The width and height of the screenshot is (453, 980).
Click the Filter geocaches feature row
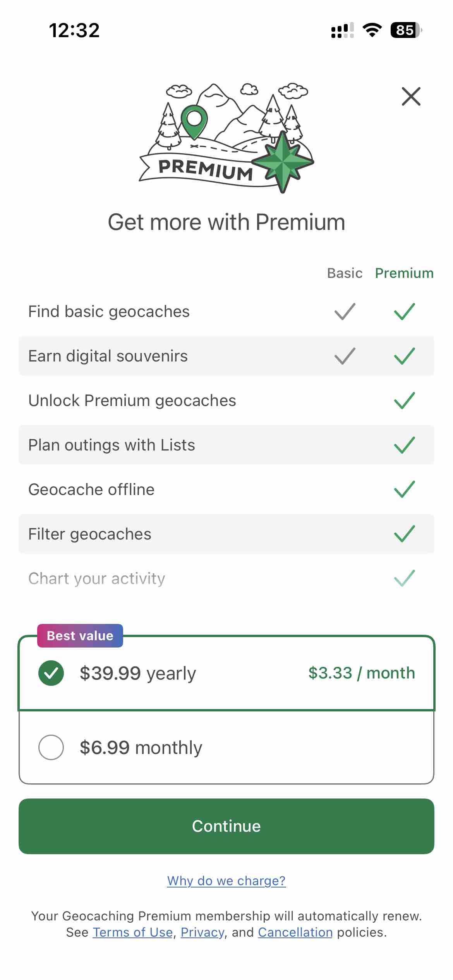226,533
